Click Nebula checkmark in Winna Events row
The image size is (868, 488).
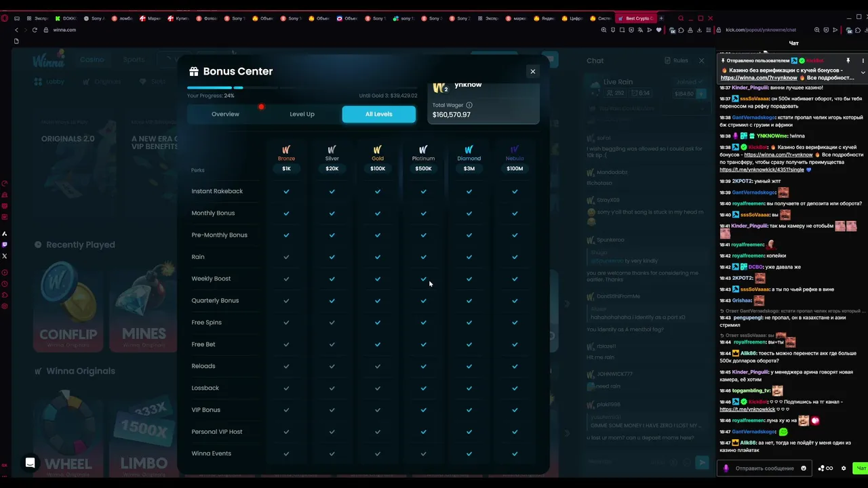click(x=515, y=453)
